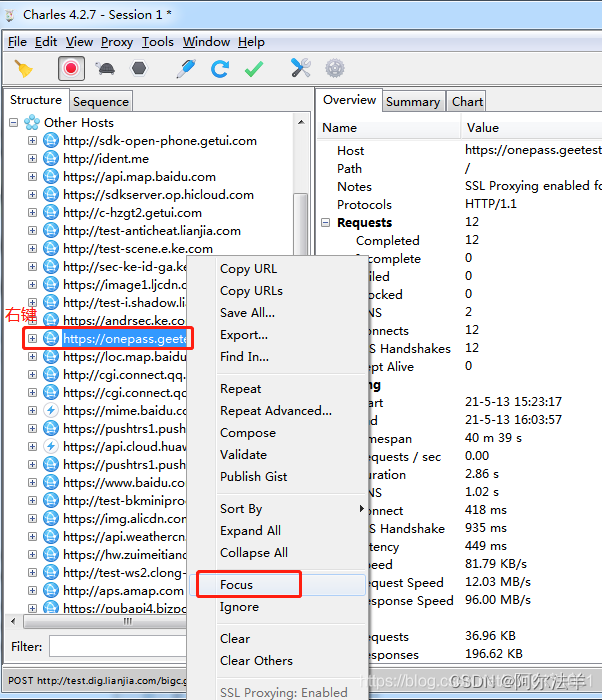Switch to the Sequence tab
This screenshot has width=602, height=700.
point(101,101)
